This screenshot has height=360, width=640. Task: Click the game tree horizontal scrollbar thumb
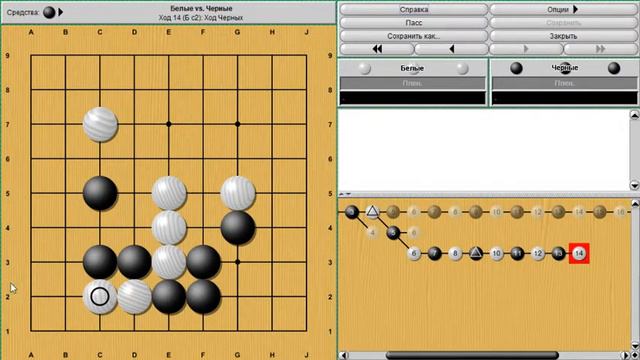pyautogui.click(x=472, y=356)
